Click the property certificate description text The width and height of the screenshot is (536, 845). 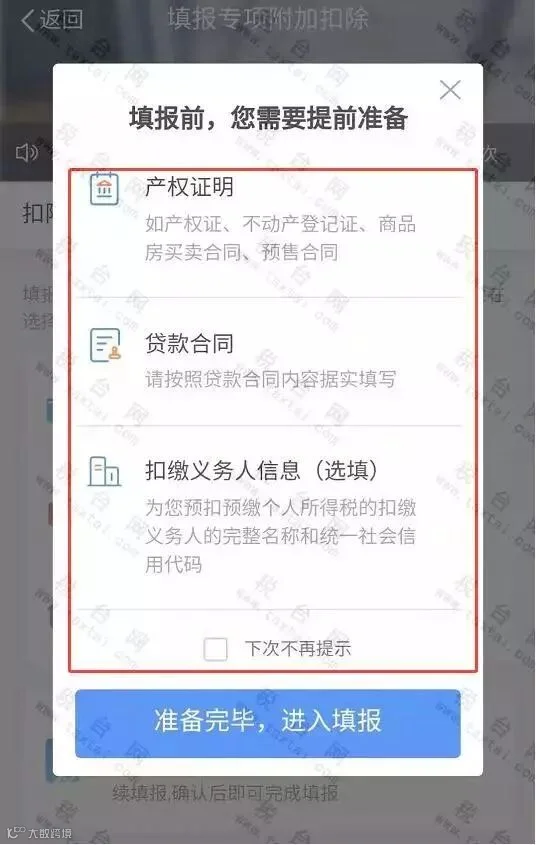coord(280,238)
